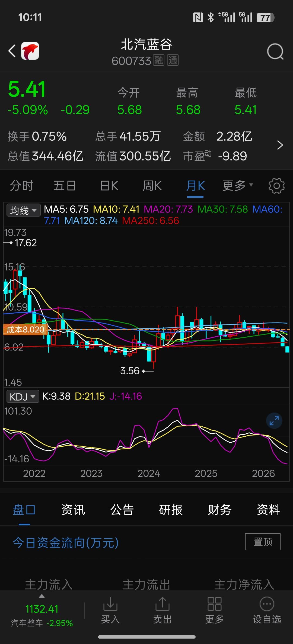The height and width of the screenshot is (644, 293).
Task: Expand chart to fullscreen arrows icon
Action: 274,421
